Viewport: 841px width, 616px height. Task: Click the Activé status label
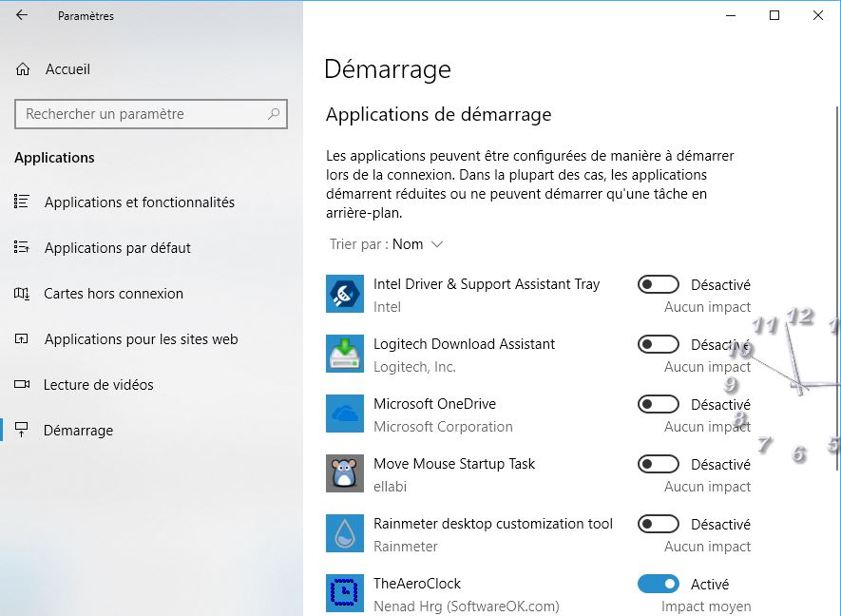pyautogui.click(x=710, y=584)
